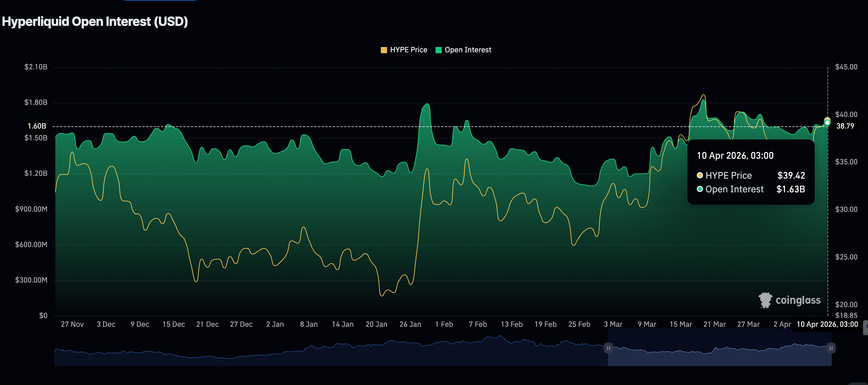Click the 10 Apr 2026 x-axis crosshair label

pyautogui.click(x=827, y=324)
